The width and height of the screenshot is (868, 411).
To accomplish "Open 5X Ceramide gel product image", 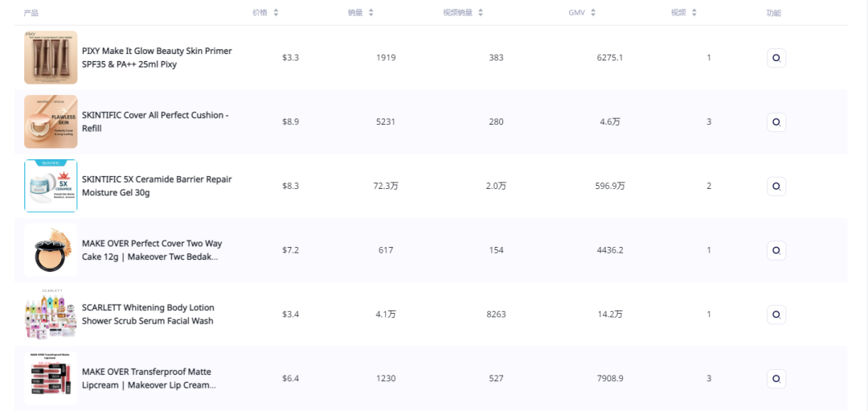I will (x=51, y=186).
